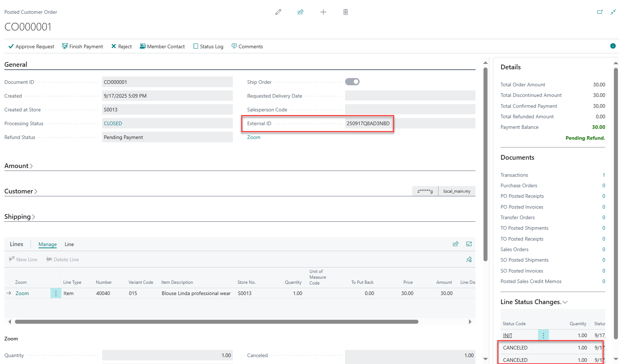Click Approve Request button
The image size is (619, 364).
click(31, 46)
